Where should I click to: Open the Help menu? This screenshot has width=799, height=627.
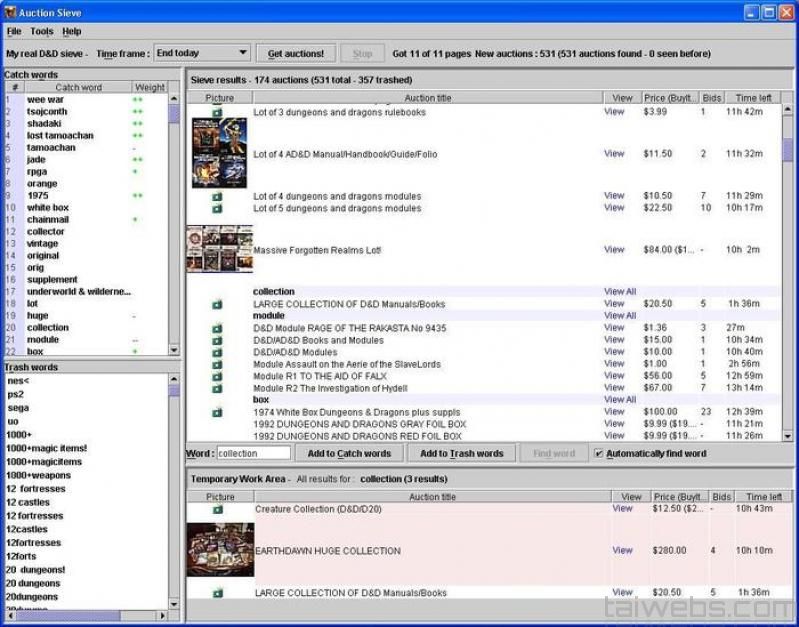pos(72,32)
